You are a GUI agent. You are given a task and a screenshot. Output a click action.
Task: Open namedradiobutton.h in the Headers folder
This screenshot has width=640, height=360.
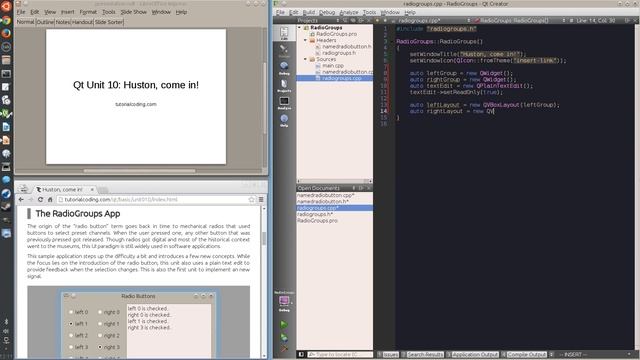[x=347, y=47]
